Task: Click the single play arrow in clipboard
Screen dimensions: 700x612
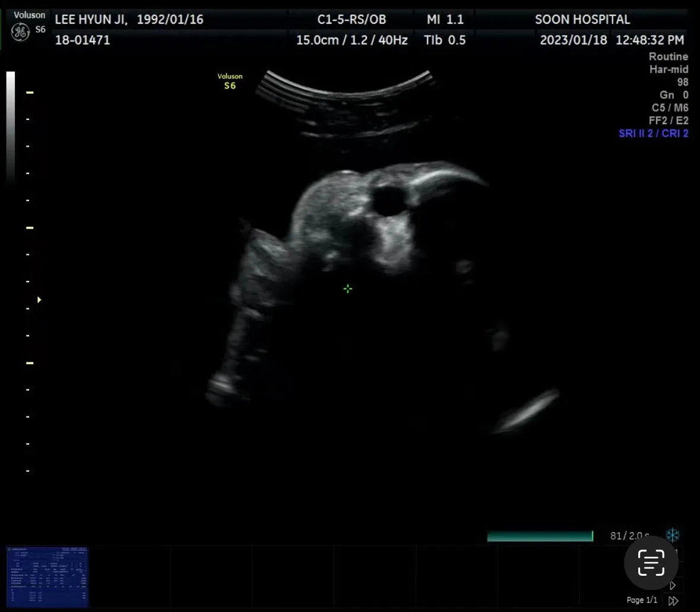Action: (x=673, y=585)
